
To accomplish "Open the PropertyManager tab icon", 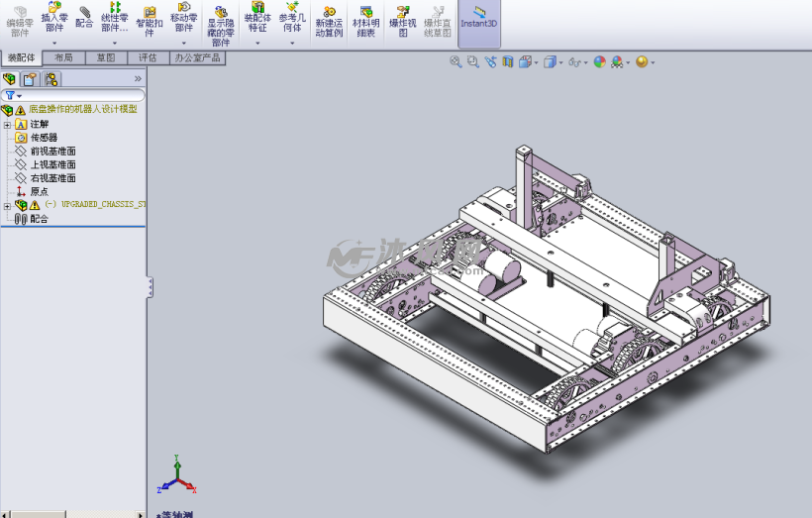I will point(31,79).
